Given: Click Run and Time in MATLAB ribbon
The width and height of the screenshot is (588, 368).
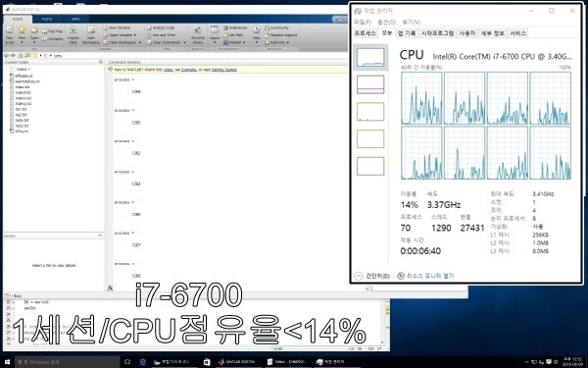Looking at the screenshot, I should (x=161, y=35).
